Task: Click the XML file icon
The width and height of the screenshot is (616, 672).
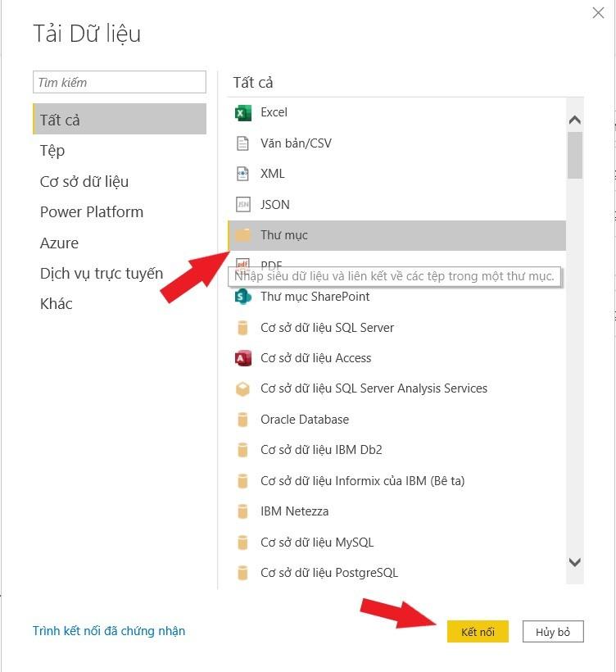Action: click(242, 174)
